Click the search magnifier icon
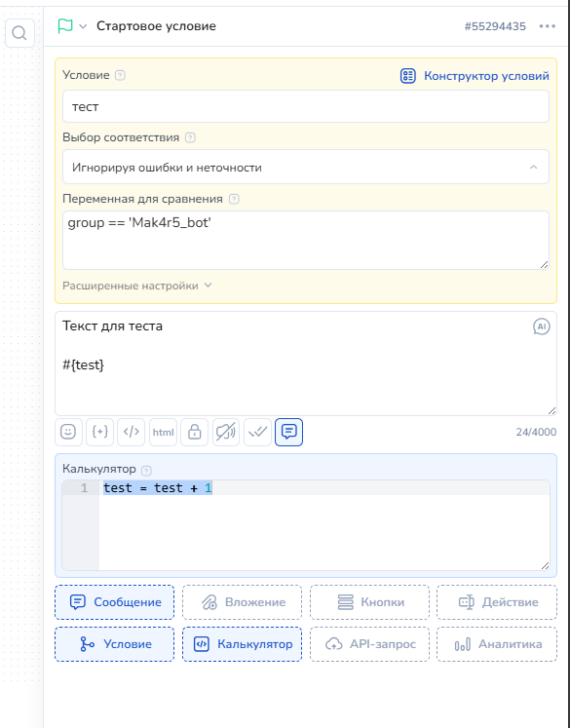Viewport: 570px width, 728px height. coord(19,33)
